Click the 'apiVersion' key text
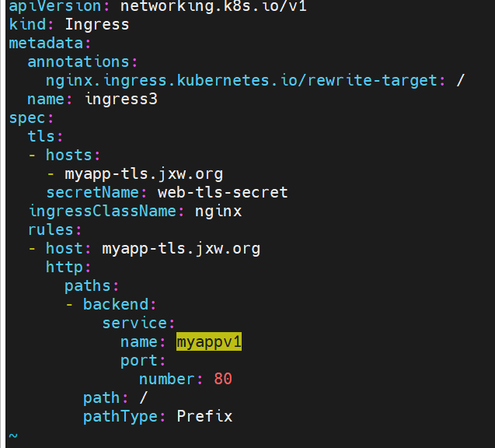Image resolution: width=495 pixels, height=448 pixels. click(x=54, y=6)
